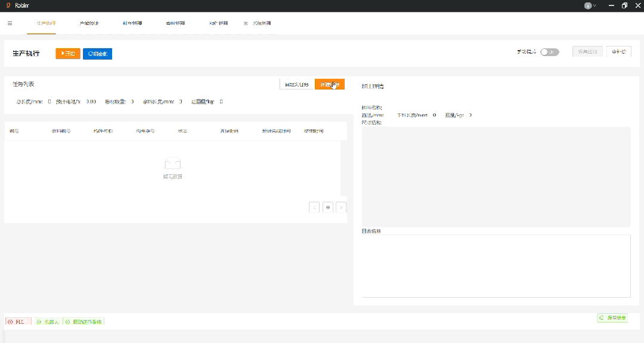644x343 pixels.
Task: Open the second navigation tab
Action: pos(89,23)
